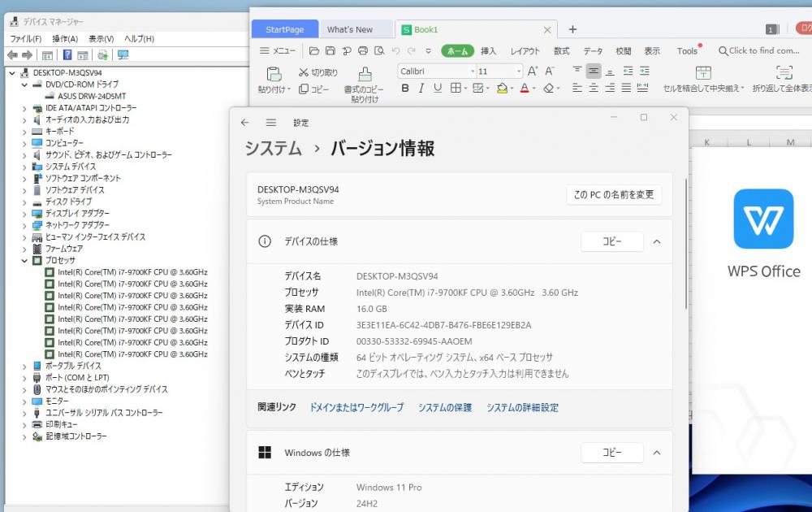The height and width of the screenshot is (512, 812).
Task: Open ドメインまたはワークグループ link
Action: point(356,408)
